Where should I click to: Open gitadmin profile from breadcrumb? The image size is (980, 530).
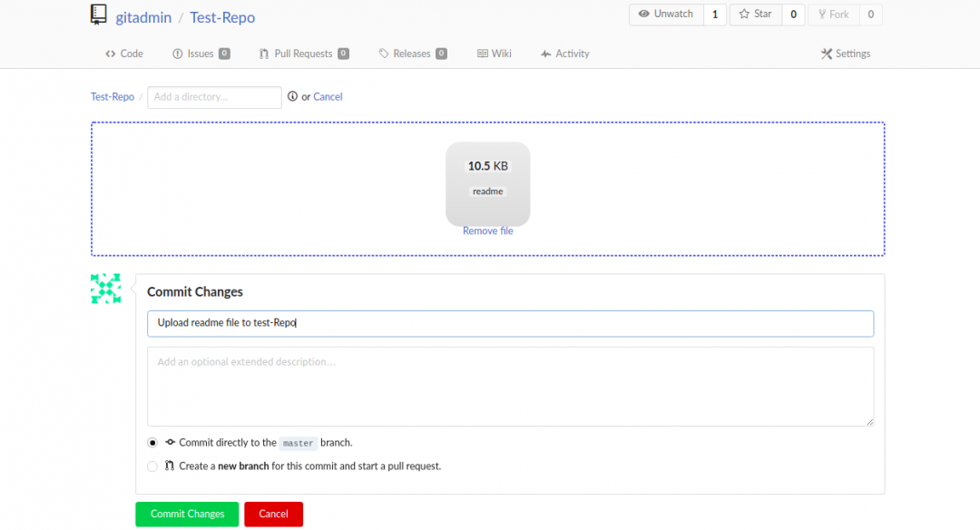point(143,17)
